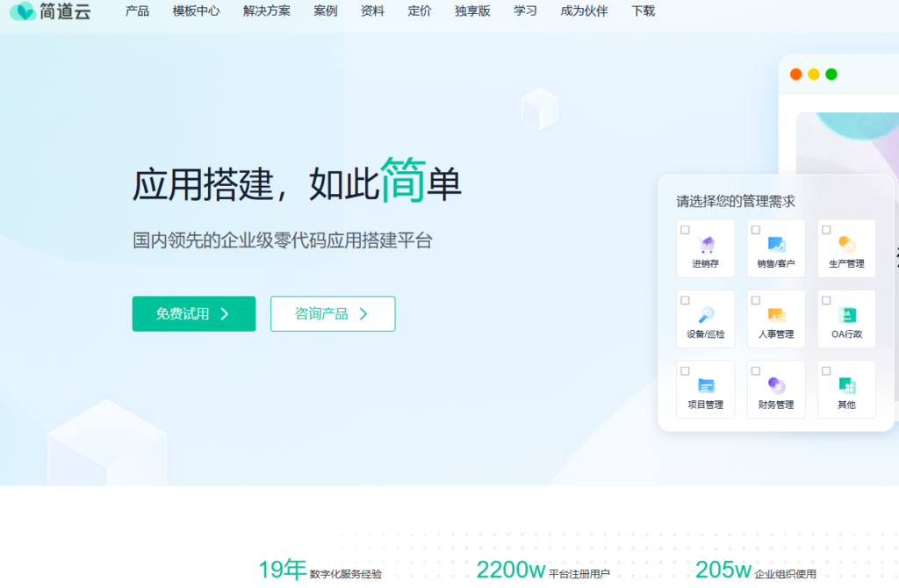Click the arrow in 咨询产品 button

click(x=363, y=314)
